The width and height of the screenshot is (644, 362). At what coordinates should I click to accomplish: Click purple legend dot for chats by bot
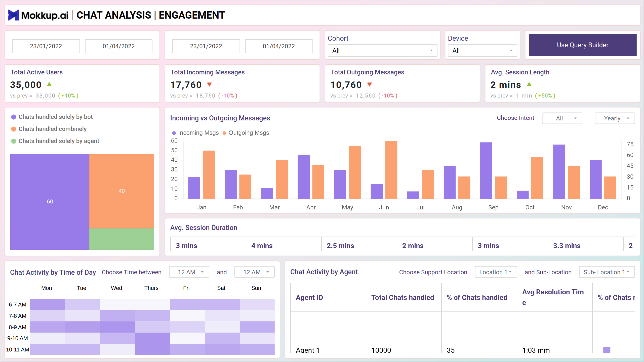click(x=14, y=117)
